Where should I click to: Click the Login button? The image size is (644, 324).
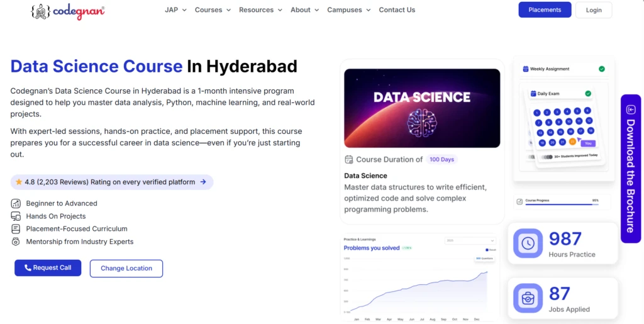[x=594, y=10]
